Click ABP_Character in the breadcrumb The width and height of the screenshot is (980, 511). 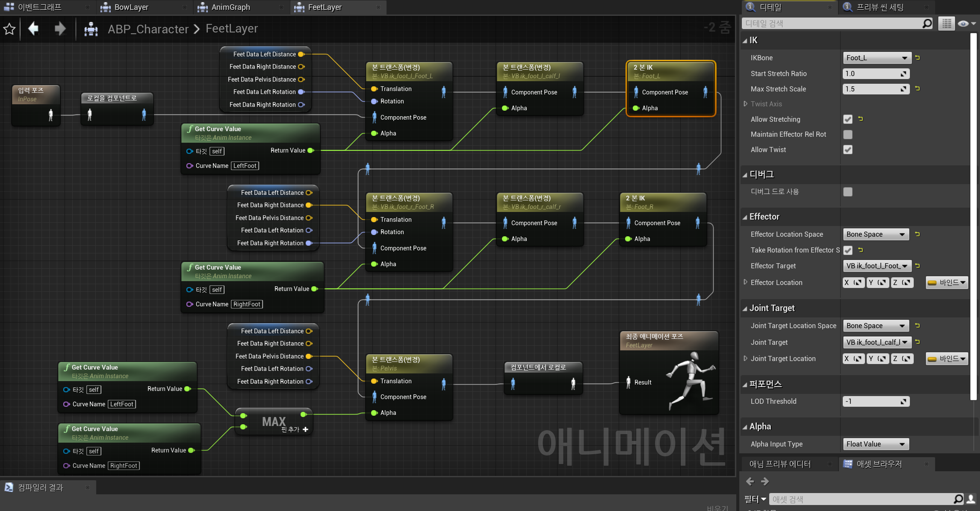click(x=148, y=29)
